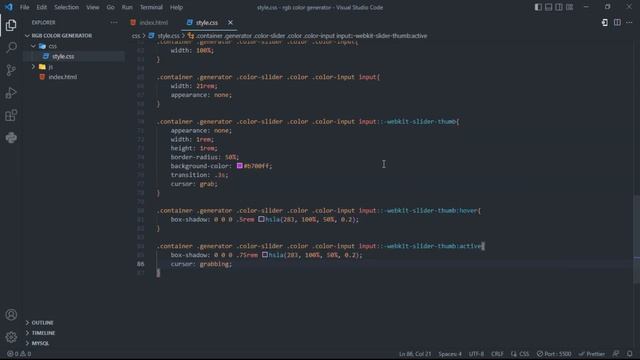Open the Terminal menu
Image resolution: width=640 pixels, height=360 pixels.
(151, 7)
